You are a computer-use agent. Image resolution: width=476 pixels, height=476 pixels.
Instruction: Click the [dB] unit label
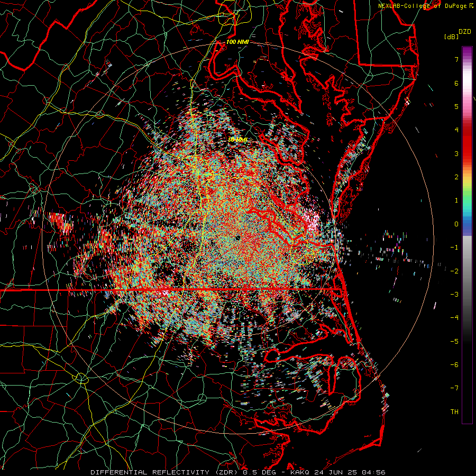click(451, 36)
